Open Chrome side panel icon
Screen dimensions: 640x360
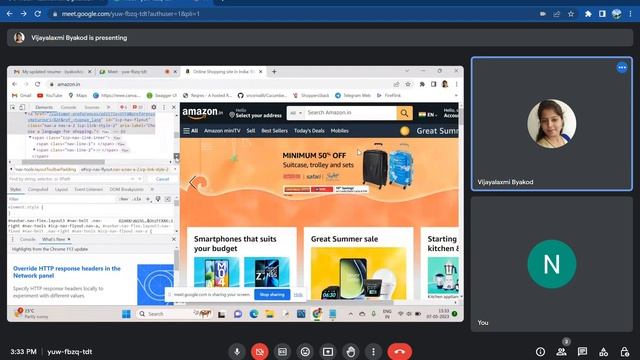(x=602, y=14)
